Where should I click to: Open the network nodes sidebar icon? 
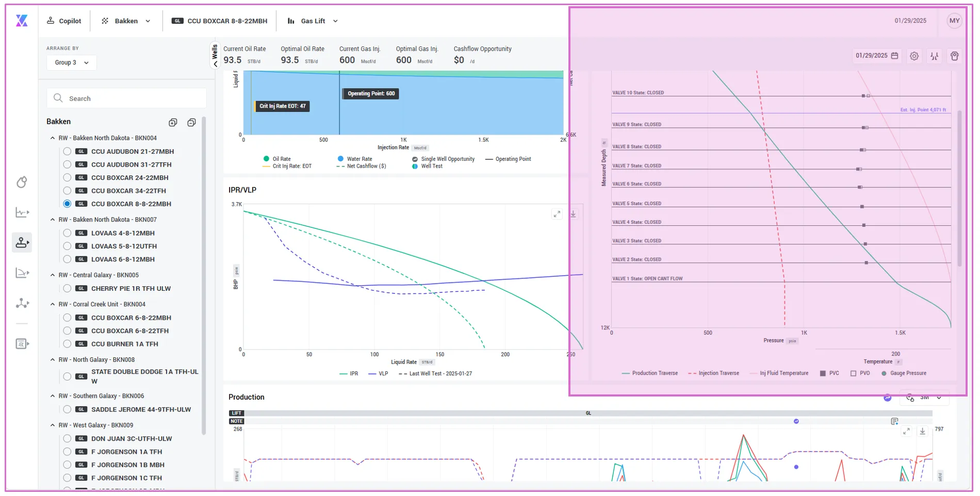(x=22, y=303)
